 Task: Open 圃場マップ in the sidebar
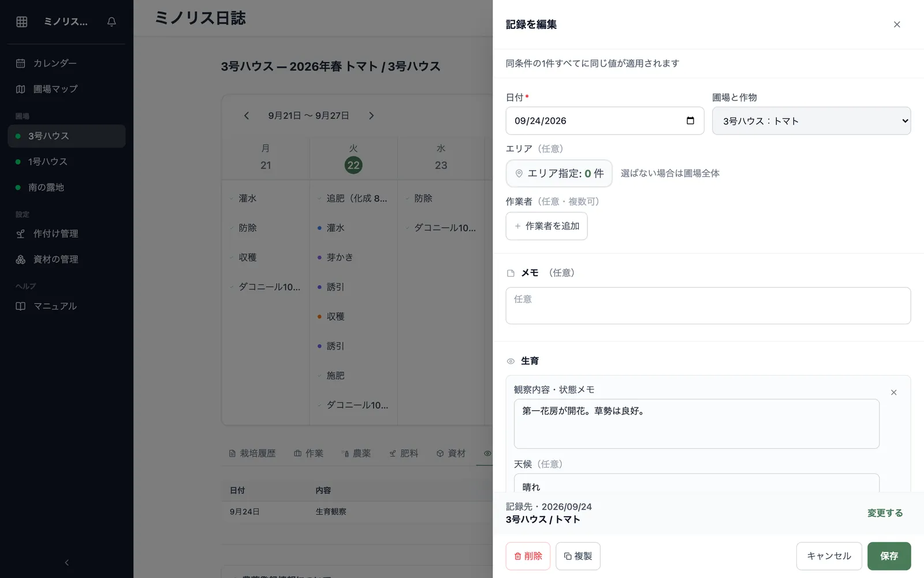(x=66, y=89)
